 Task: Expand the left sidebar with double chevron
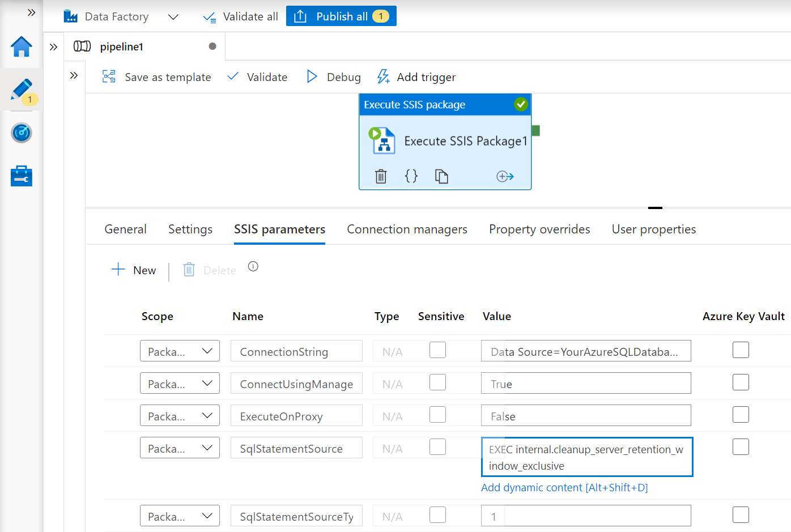tap(31, 12)
